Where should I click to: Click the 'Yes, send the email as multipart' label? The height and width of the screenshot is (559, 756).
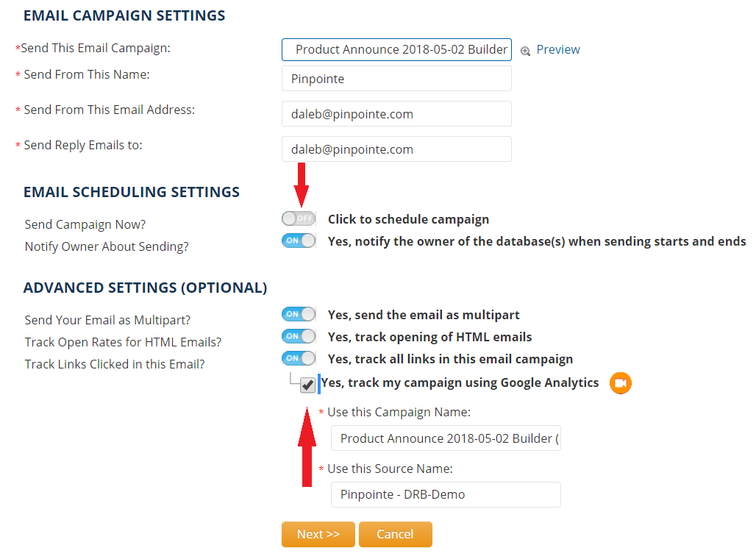coord(424,315)
